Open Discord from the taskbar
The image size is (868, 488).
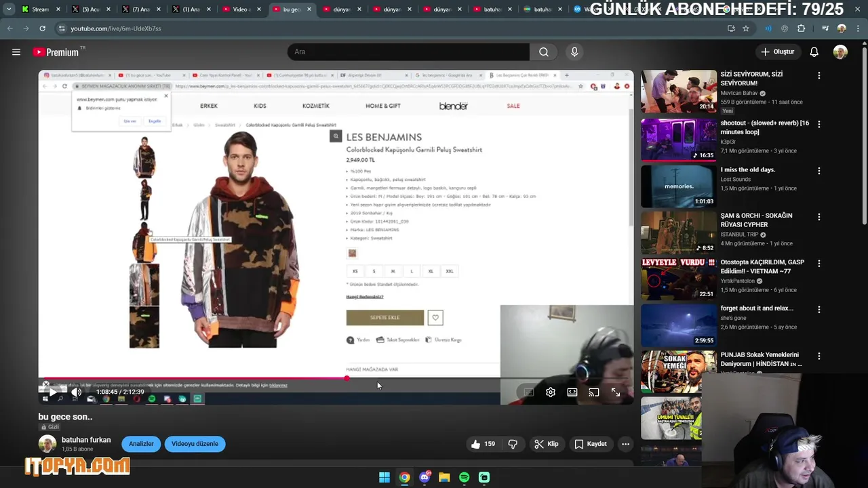pyautogui.click(x=425, y=477)
